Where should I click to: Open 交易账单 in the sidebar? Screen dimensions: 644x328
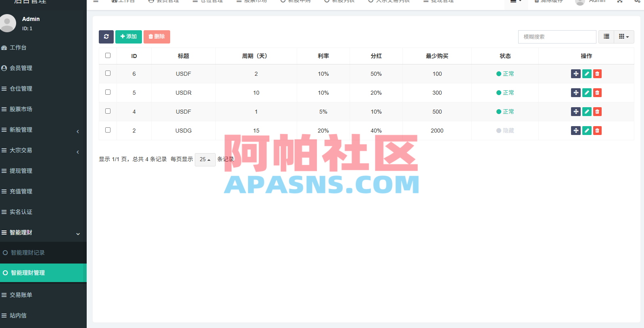pos(43,295)
